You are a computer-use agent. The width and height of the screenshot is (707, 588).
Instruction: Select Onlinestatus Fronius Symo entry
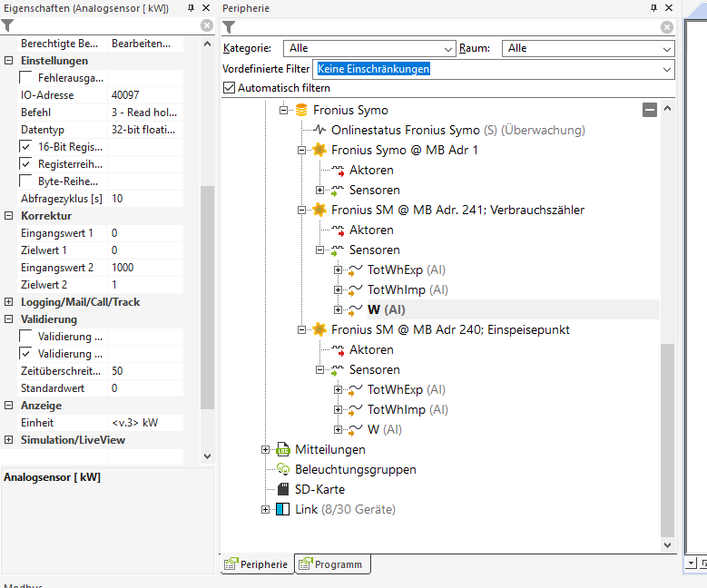(407, 130)
